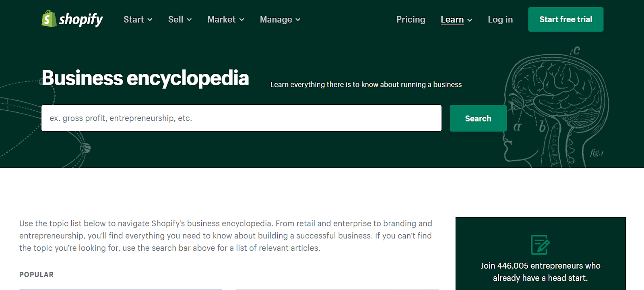Click the chevron arrow beside Market
Image resolution: width=644 pixels, height=290 pixels.
point(242,20)
